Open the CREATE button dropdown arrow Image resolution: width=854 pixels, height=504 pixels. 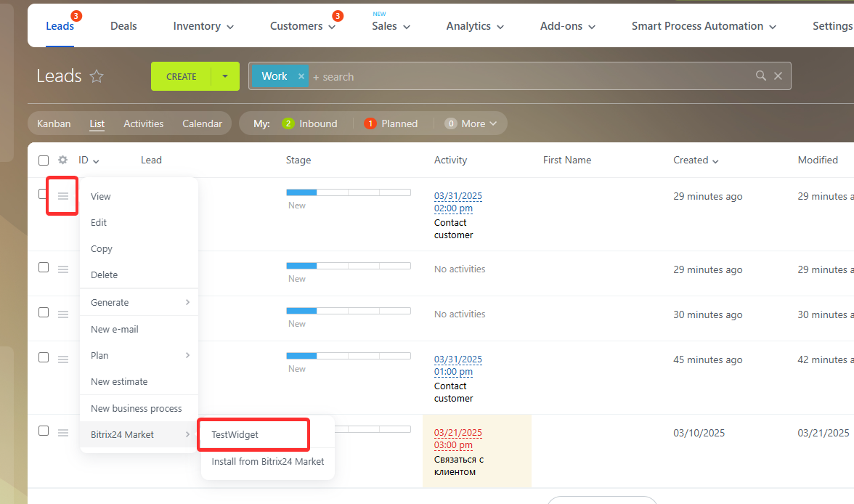[225, 76]
